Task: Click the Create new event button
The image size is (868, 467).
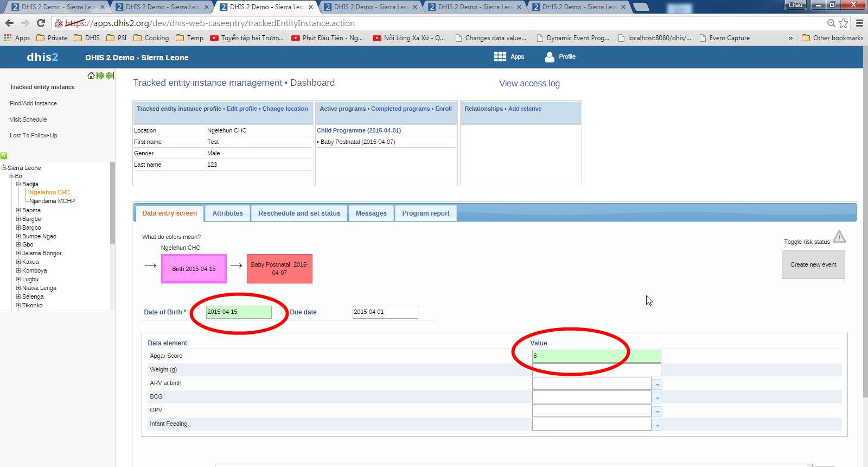Action: click(813, 264)
